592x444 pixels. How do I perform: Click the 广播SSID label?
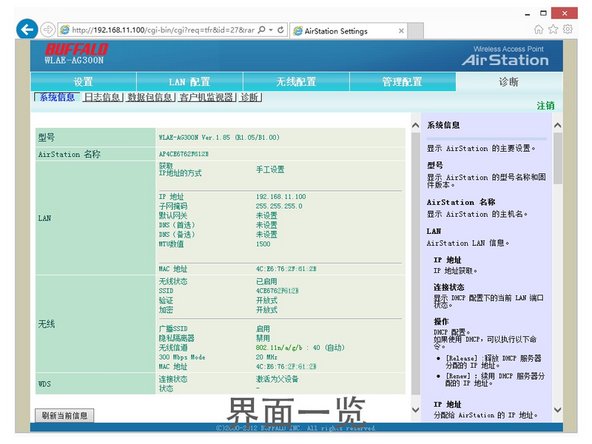(173, 329)
